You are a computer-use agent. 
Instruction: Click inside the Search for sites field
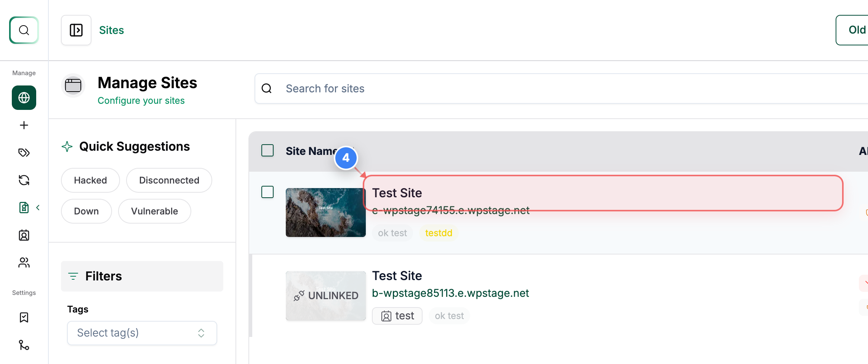381,89
